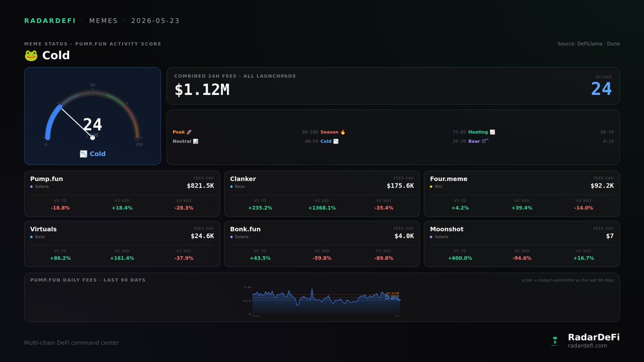
Task: Click Virtuals 30D change +161.4%
Action: pyautogui.click(x=122, y=258)
